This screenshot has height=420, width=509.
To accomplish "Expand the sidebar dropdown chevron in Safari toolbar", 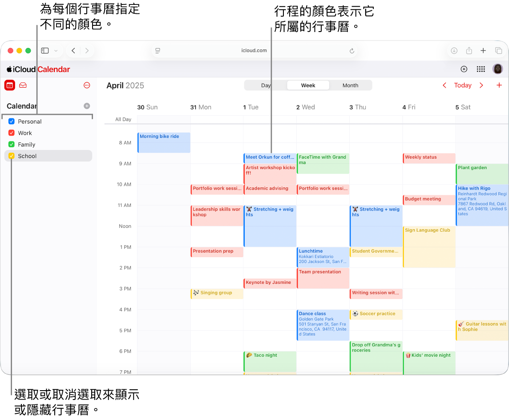I will tap(56, 50).
